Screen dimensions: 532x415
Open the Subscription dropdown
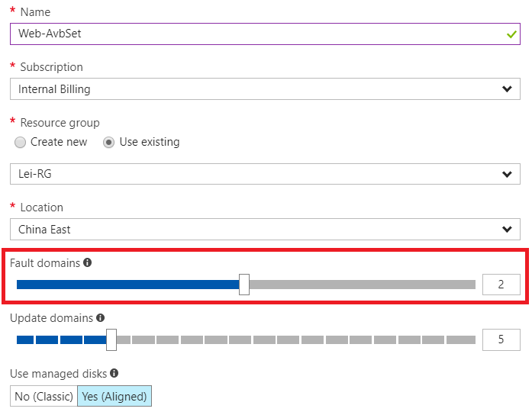pyautogui.click(x=265, y=89)
